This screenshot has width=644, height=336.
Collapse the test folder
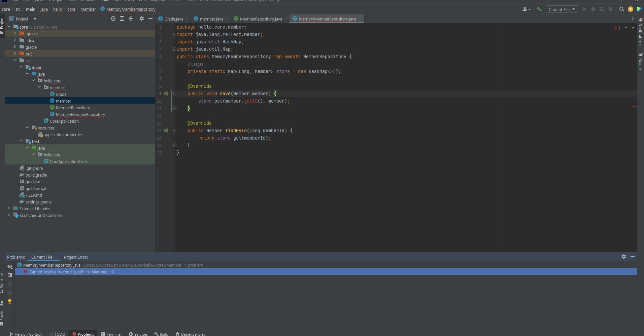[x=21, y=141]
